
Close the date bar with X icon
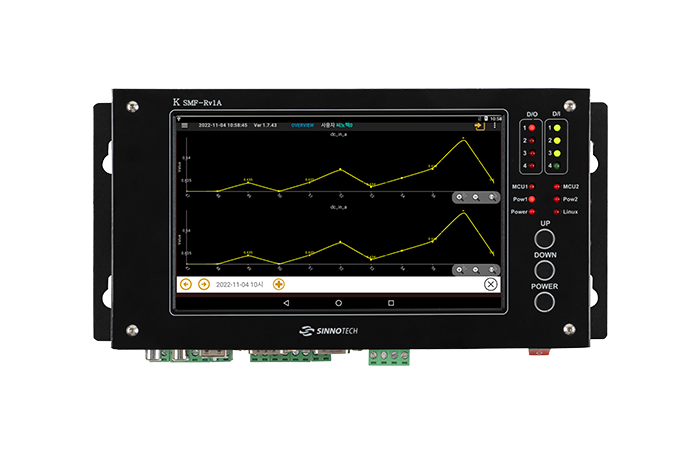tap(490, 284)
